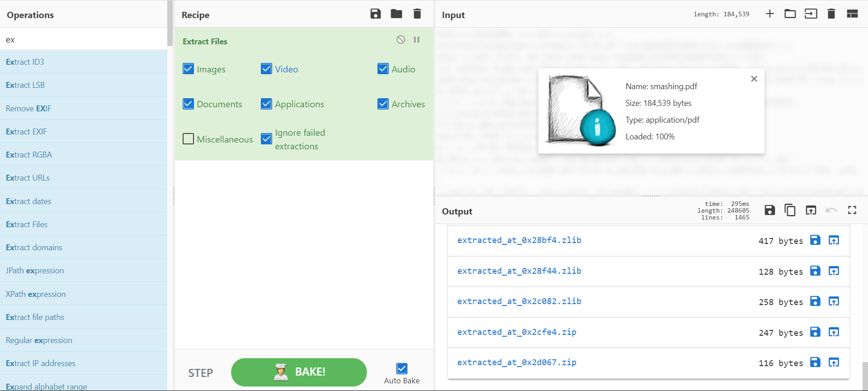Screen dimensions: 868x391
Task: Select Extract URLs from operations list
Action: (28, 178)
